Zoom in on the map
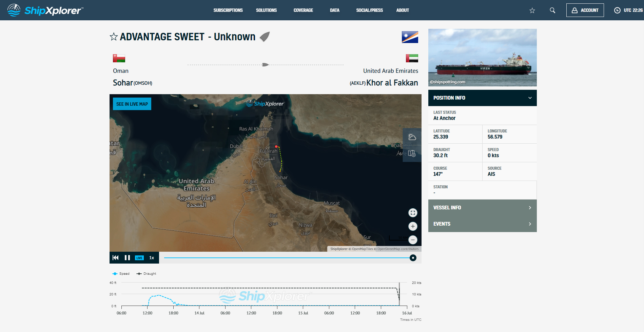 pyautogui.click(x=413, y=226)
